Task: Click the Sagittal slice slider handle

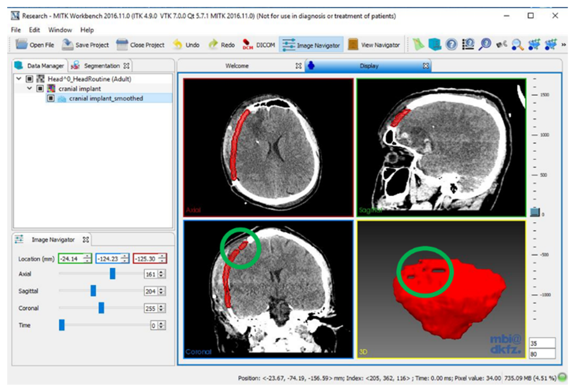Action: (93, 291)
